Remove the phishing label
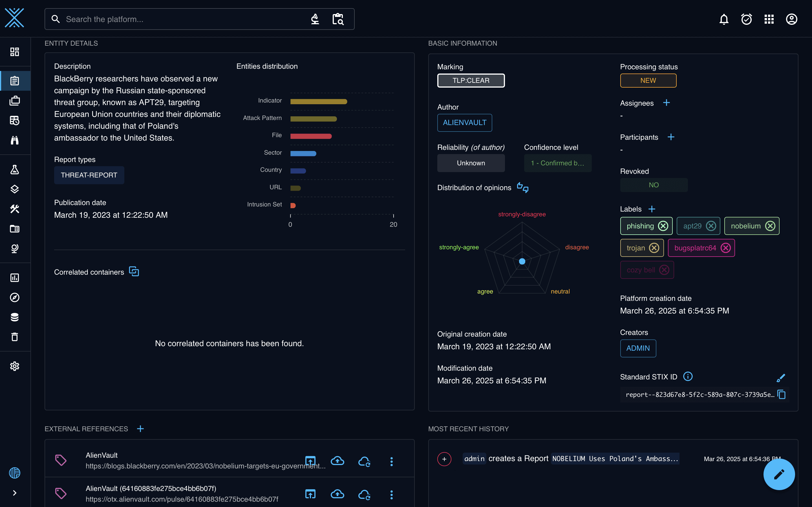This screenshot has height=507, width=812. point(663,226)
